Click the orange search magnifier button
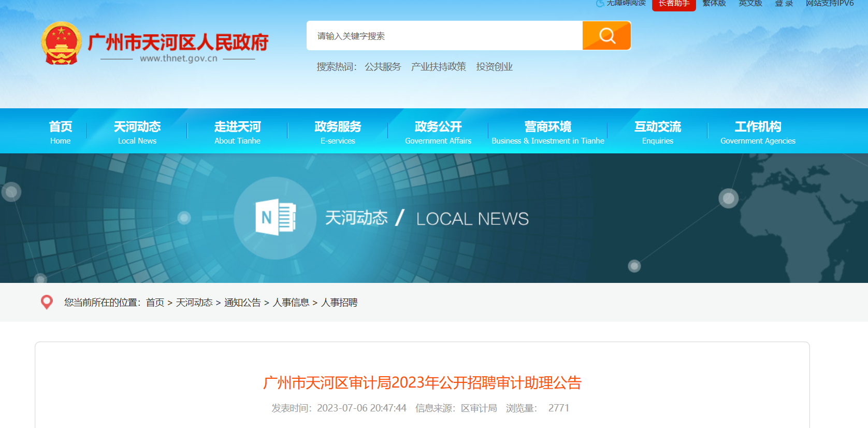The height and width of the screenshot is (428, 868). pyautogui.click(x=606, y=36)
